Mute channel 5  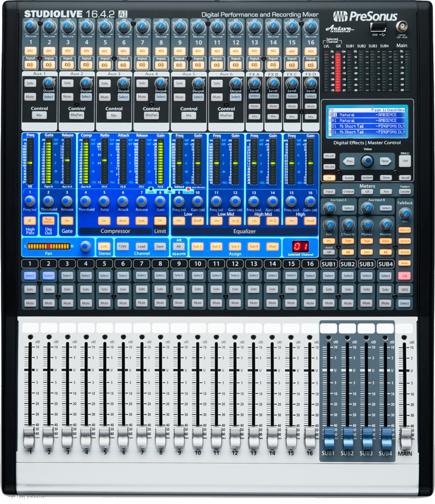tap(104, 303)
